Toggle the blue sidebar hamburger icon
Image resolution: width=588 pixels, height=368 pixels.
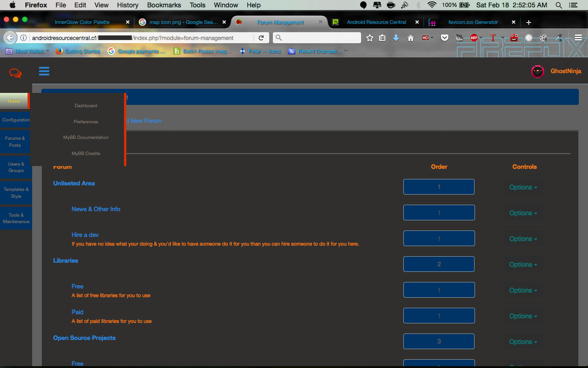click(x=44, y=71)
